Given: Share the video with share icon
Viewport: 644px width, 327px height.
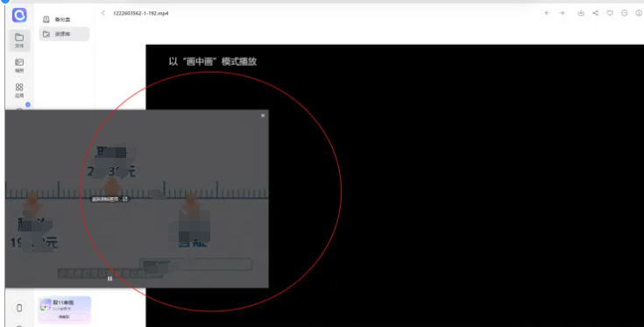Looking at the screenshot, I should (x=595, y=13).
